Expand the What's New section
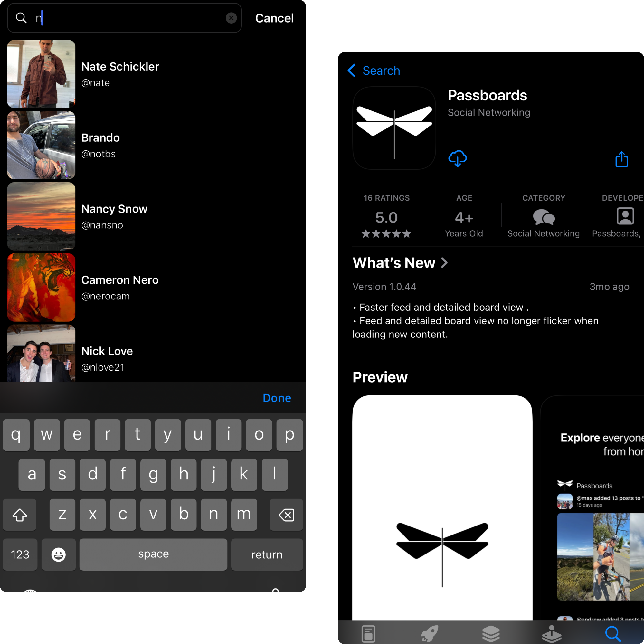The height and width of the screenshot is (644, 644). point(400,263)
